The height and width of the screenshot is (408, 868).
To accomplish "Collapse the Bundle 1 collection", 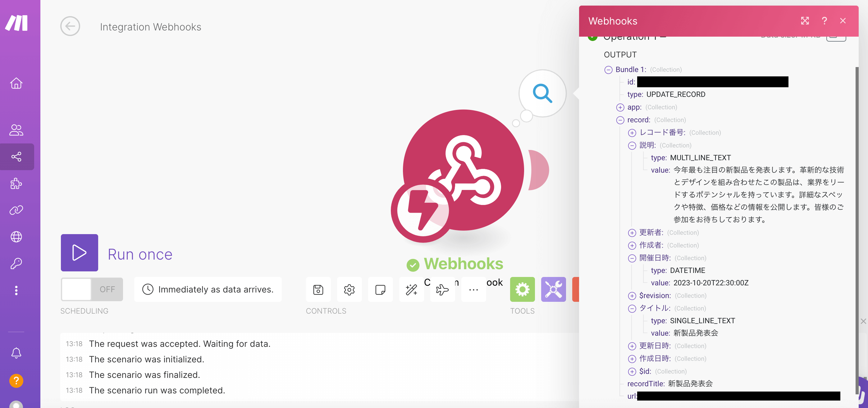I will [608, 70].
